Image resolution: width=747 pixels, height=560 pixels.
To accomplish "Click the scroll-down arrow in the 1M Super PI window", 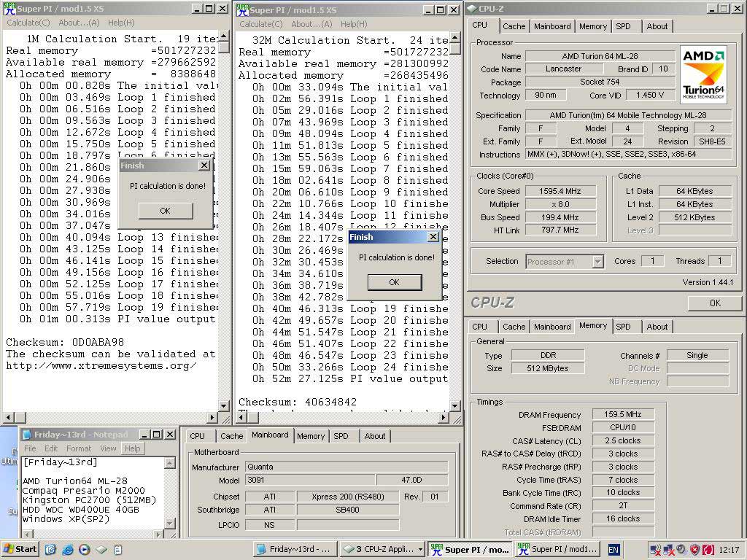I will point(223,405).
